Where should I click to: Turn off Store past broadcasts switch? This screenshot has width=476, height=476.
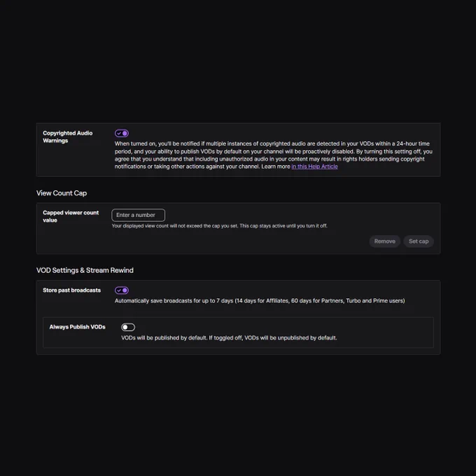tap(122, 290)
